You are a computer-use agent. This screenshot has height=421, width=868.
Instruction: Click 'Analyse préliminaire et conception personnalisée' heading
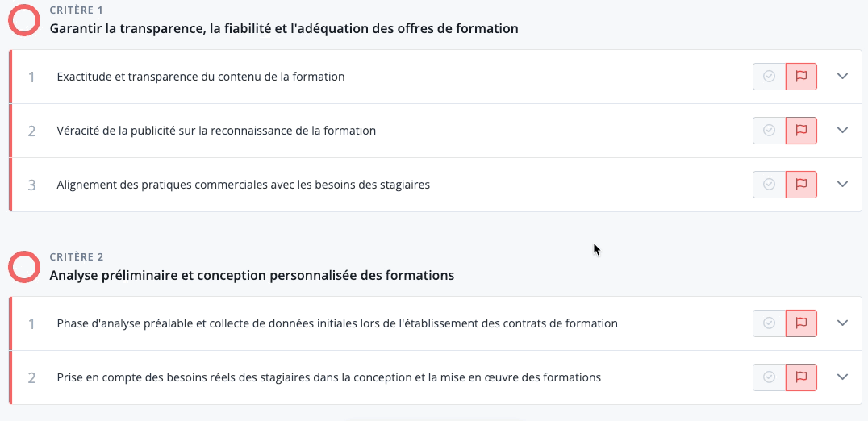pyautogui.click(x=252, y=276)
